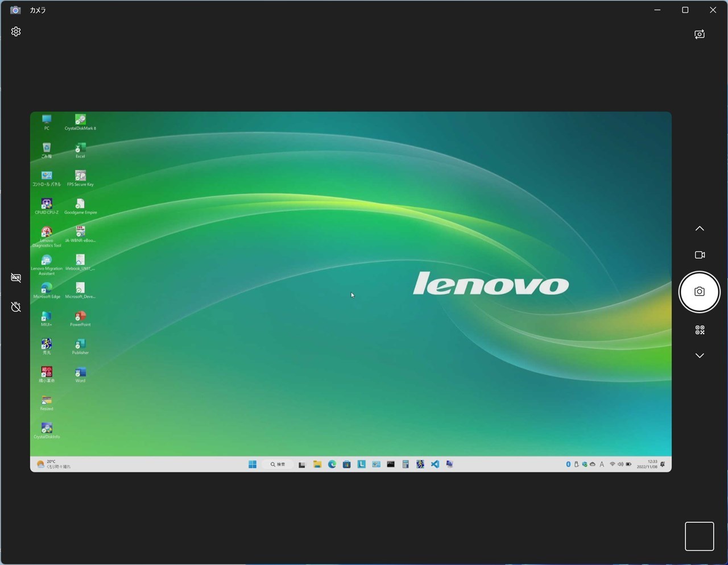Toggle the photo timer icon
Image resolution: width=728 pixels, height=565 pixels.
16,307
